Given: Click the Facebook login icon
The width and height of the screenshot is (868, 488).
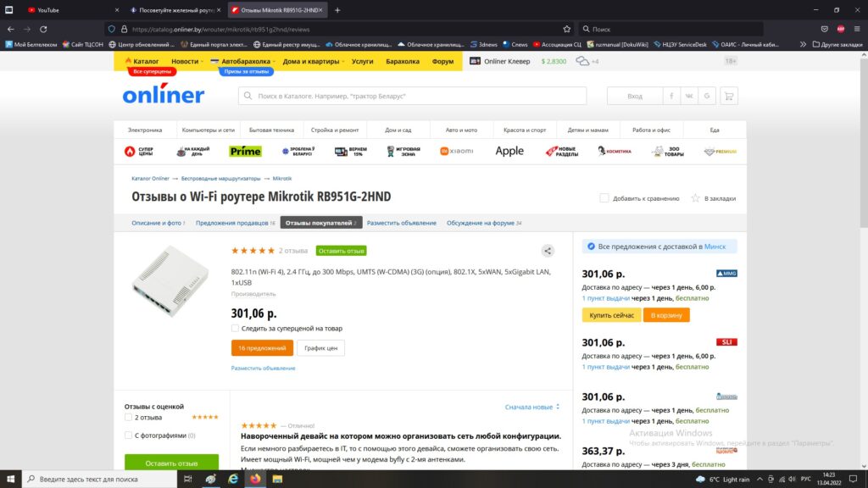Looking at the screenshot, I should point(671,96).
